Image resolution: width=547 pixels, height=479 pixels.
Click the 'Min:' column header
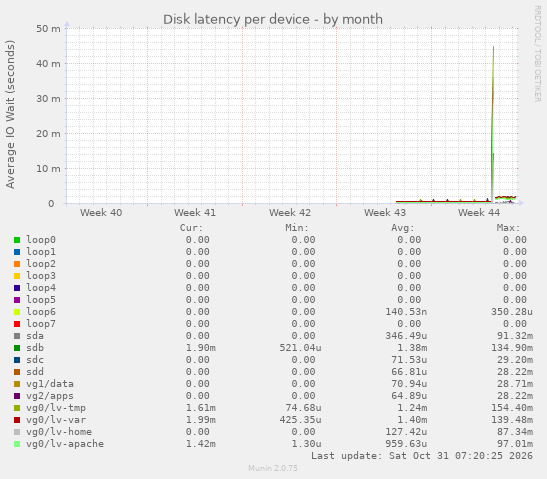point(297,228)
